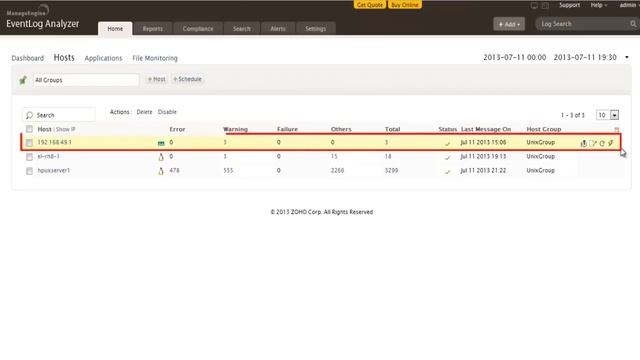Image resolution: width=640 pixels, height=360 pixels.
Task: Click magnifier icon in hosts Search field
Action: pos(29,116)
